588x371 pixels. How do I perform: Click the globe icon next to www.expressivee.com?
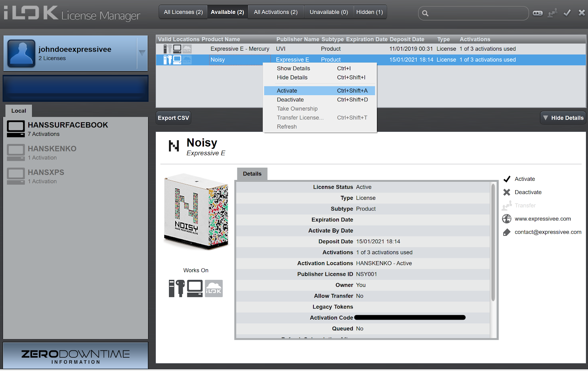click(x=507, y=219)
